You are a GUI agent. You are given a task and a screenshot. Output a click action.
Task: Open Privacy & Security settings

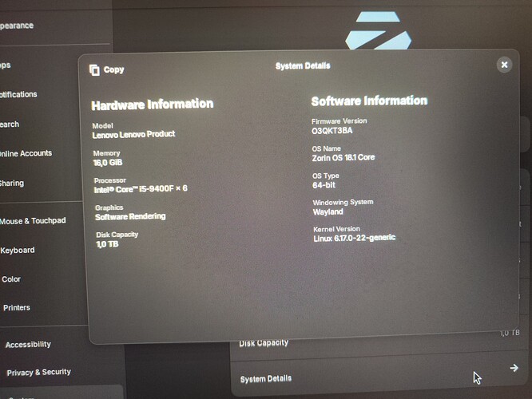(x=38, y=372)
